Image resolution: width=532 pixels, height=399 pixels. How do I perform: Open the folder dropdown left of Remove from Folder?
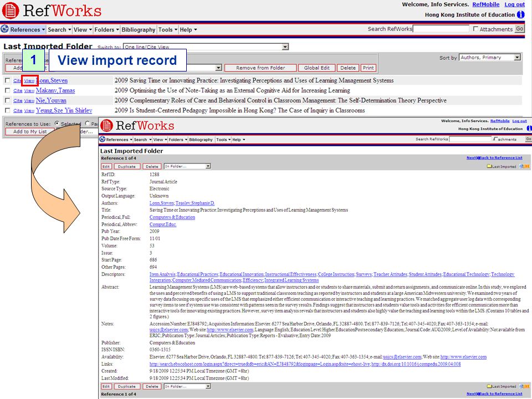click(218, 68)
